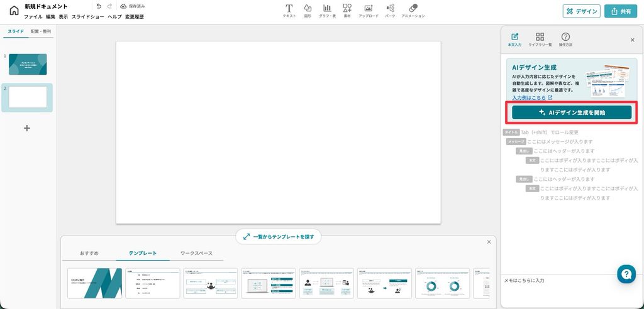Switch to the おすすめ tab

pyautogui.click(x=89, y=253)
